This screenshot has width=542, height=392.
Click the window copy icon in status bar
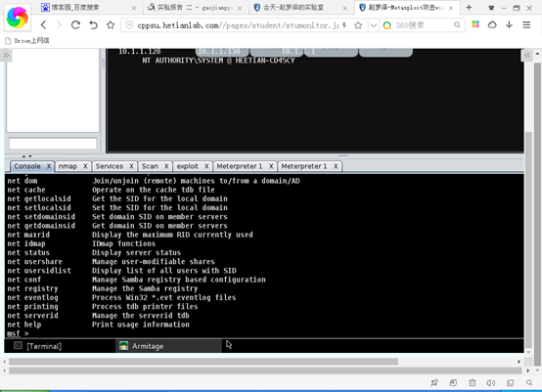pyautogui.click(x=510, y=382)
